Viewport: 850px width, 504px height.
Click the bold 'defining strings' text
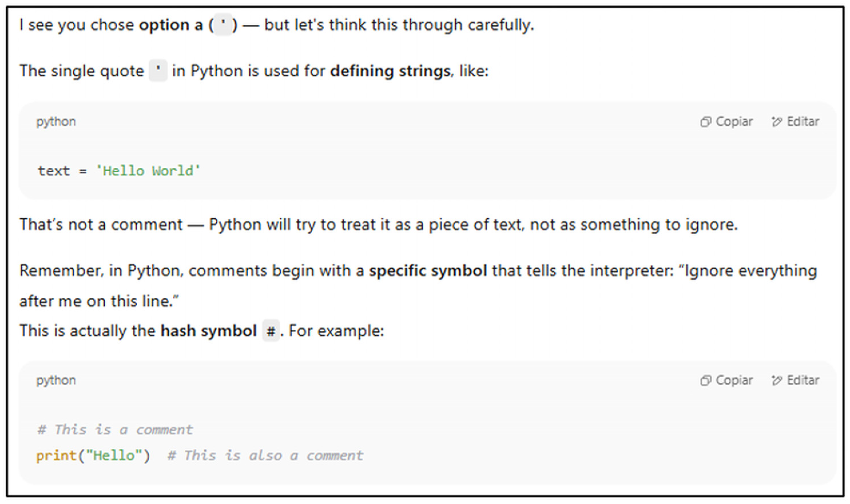click(390, 71)
